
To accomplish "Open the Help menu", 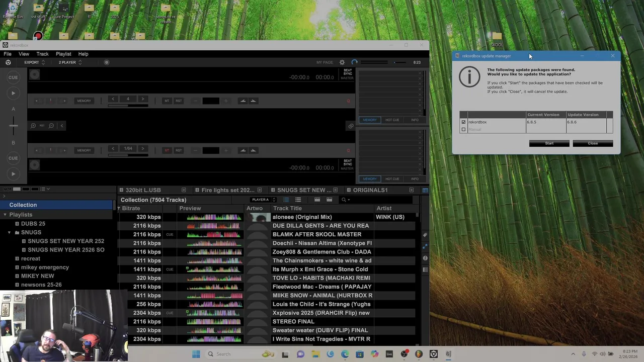I will click(x=83, y=54).
